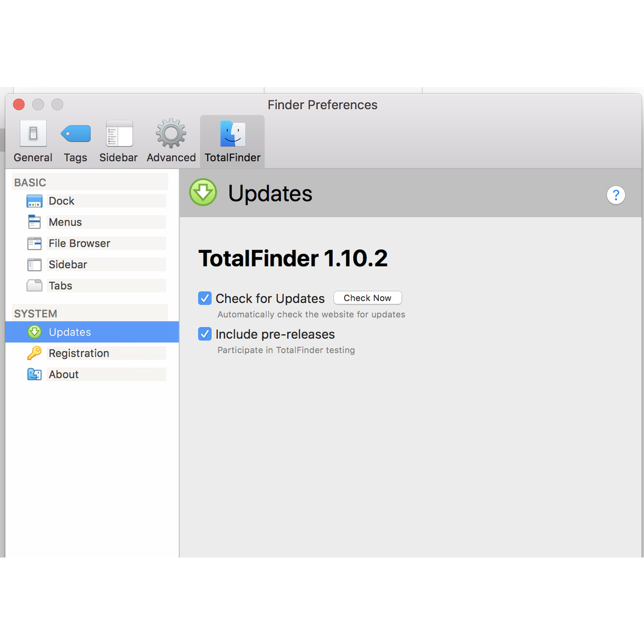This screenshot has width=644, height=644.
Task: Click the Finder Preferences window title
Action: [323, 105]
